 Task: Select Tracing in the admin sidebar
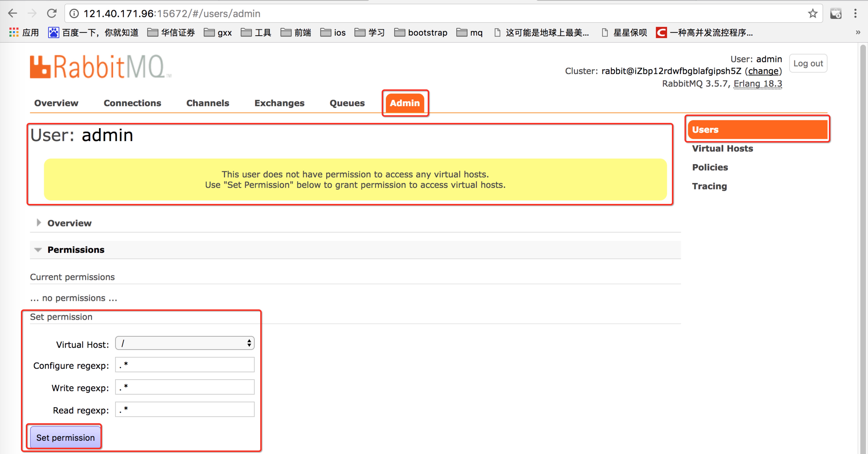[x=709, y=186]
